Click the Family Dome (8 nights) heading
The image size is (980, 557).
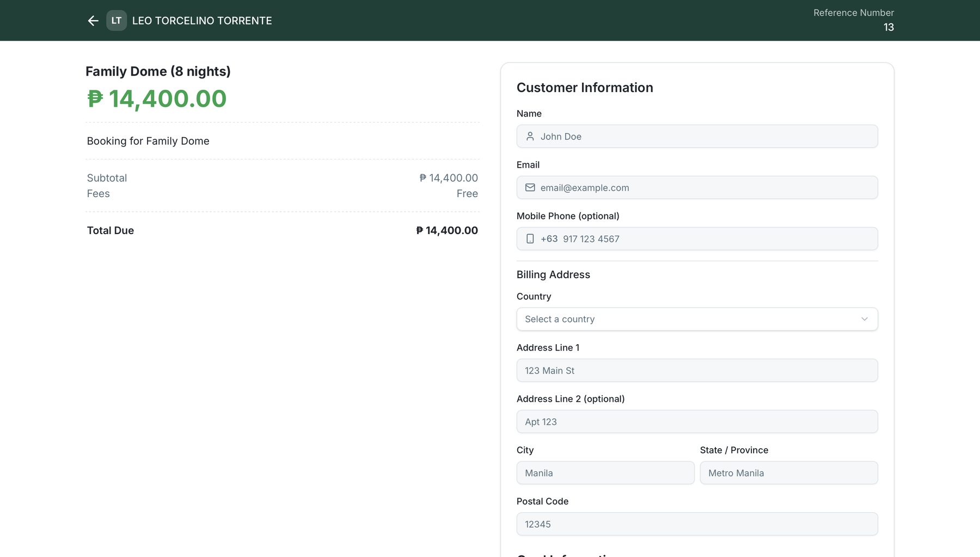[158, 71]
